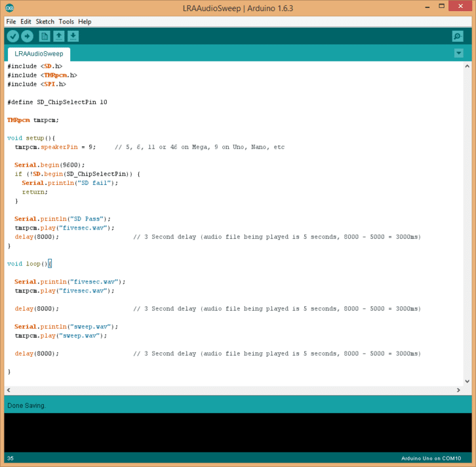Close the Arduino window
The height and width of the screenshot is (467, 476).
tap(460, 7)
